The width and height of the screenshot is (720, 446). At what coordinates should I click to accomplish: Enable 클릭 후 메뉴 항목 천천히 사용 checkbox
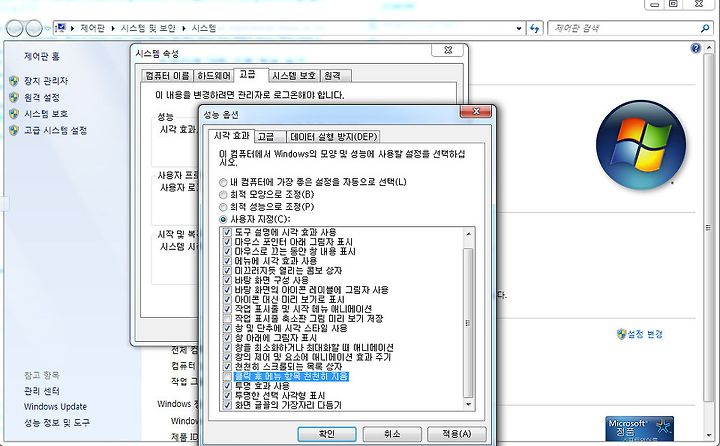(x=227, y=377)
